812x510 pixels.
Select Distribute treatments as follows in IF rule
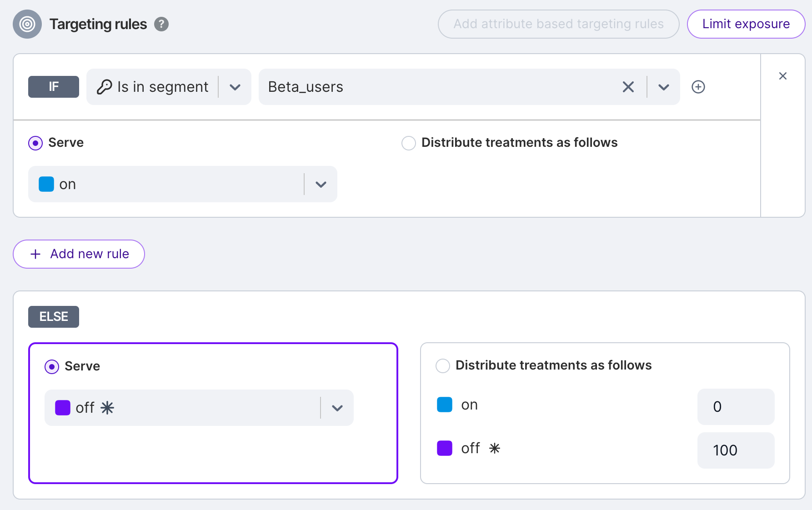point(408,143)
